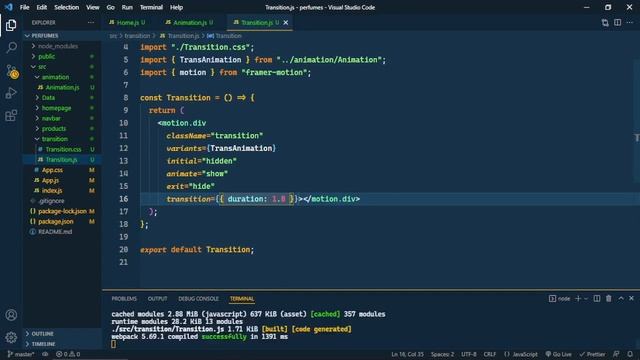Open App.js in the explorer
The width and height of the screenshot is (640, 360).
62,180
